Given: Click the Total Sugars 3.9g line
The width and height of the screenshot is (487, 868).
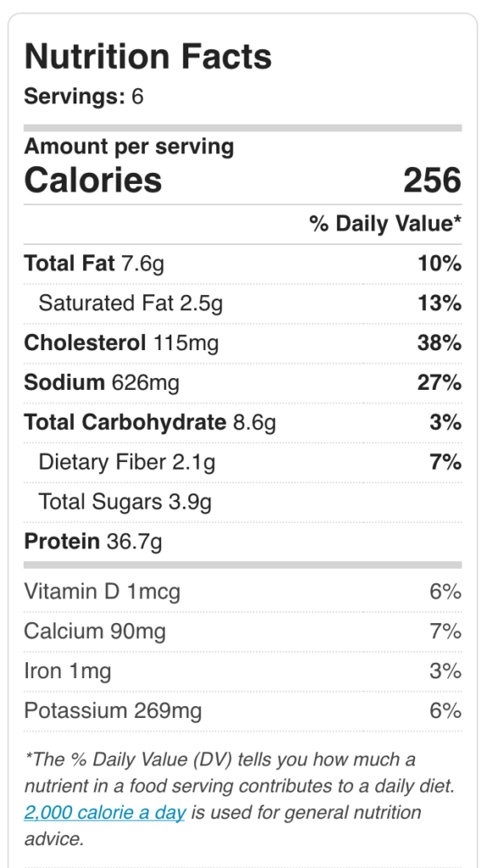Looking at the screenshot, I should [x=243, y=503].
